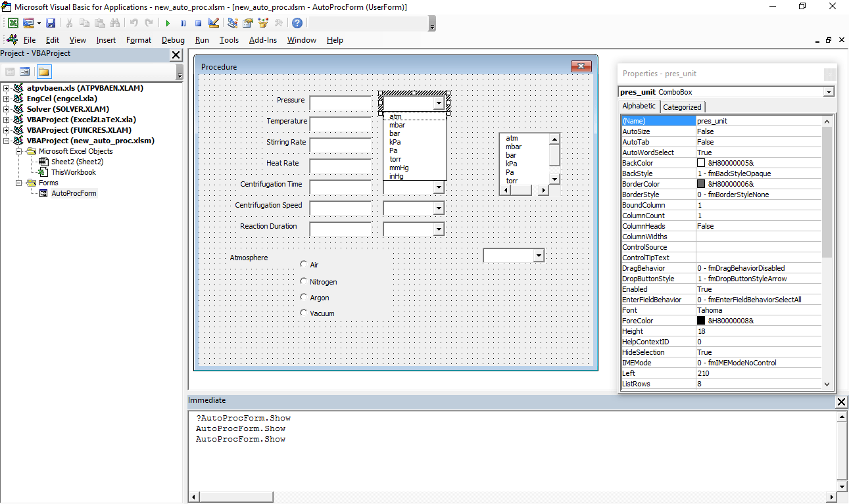The height and width of the screenshot is (504, 849).
Task: Click Toggle Folders icon in Project pane
Action: pos(43,72)
